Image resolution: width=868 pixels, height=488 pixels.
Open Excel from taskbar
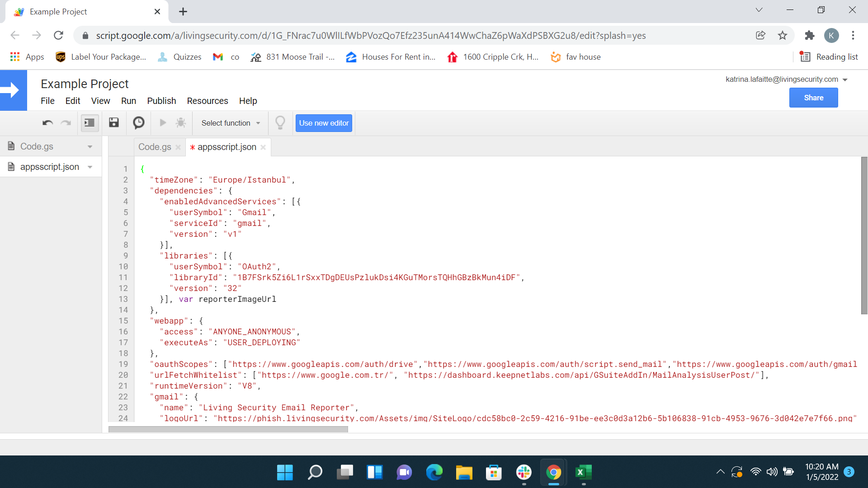coord(584,473)
